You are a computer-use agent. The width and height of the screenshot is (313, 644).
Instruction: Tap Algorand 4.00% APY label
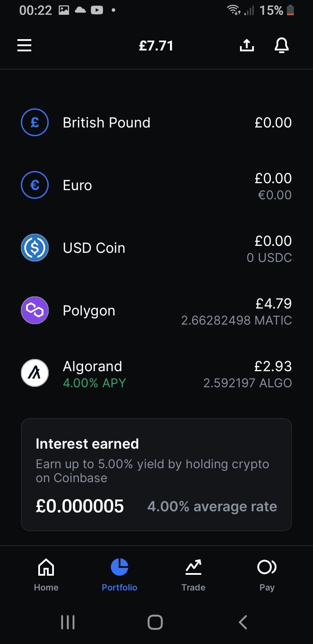tap(94, 383)
